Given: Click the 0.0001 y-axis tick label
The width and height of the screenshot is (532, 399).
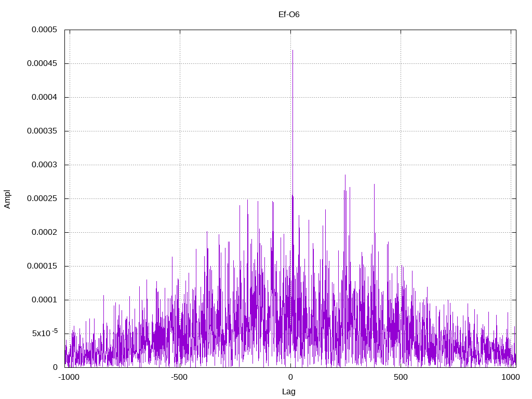Looking at the screenshot, I should click(x=45, y=300).
